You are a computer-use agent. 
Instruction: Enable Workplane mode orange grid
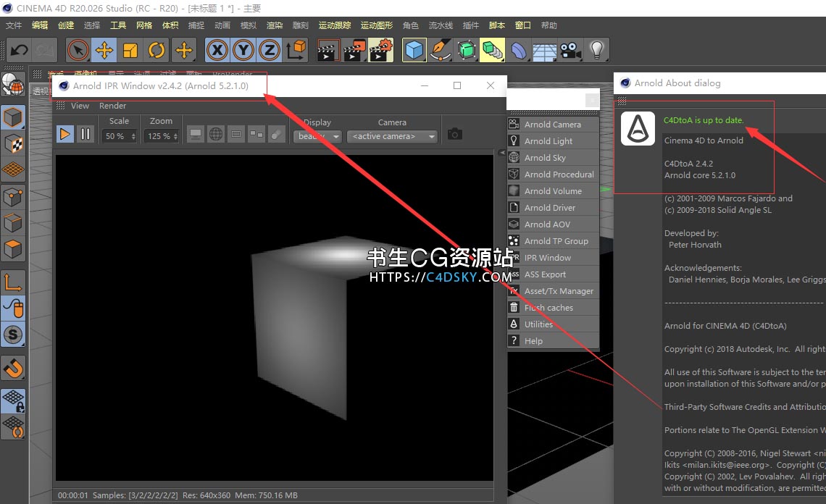13,169
